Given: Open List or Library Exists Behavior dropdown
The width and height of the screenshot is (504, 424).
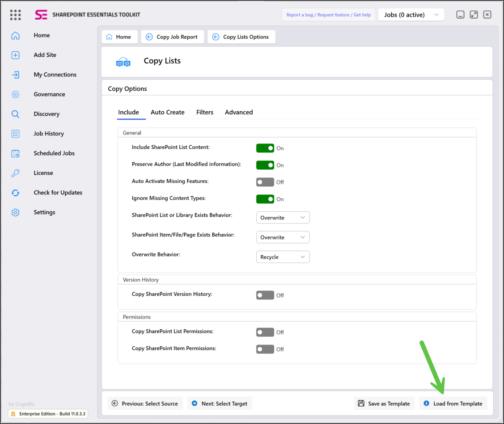Looking at the screenshot, I should pyautogui.click(x=283, y=218).
